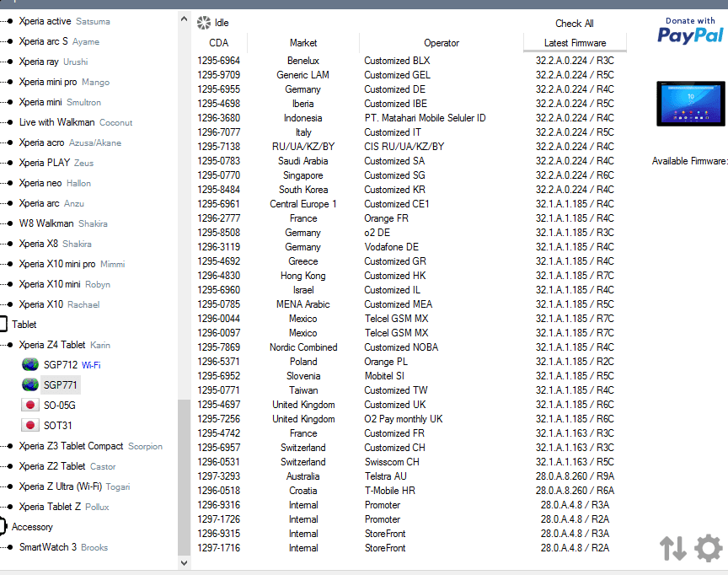The width and height of the screenshot is (728, 575).
Task: Select Xperia X10 mini Robyn
Action: [65, 284]
